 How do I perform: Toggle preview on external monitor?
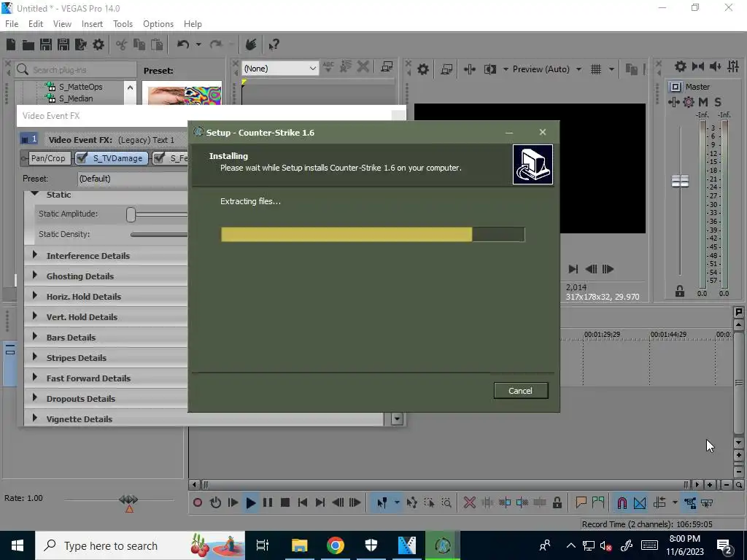(x=446, y=69)
